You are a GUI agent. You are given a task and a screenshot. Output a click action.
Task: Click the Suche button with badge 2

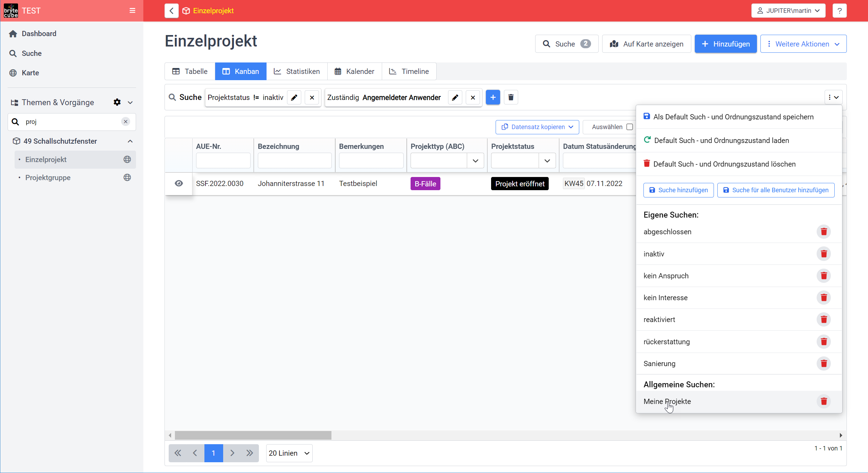(567, 44)
